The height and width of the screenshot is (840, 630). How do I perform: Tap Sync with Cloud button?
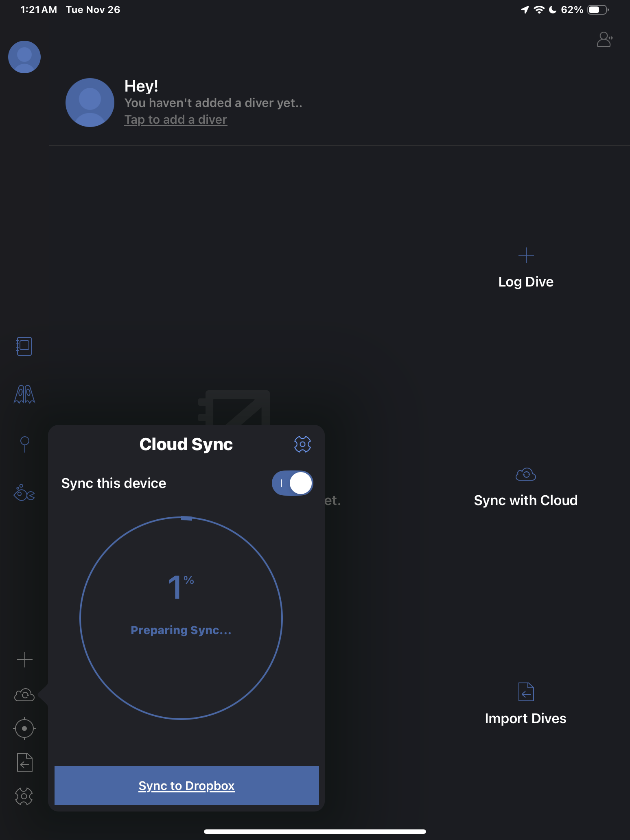[526, 488]
